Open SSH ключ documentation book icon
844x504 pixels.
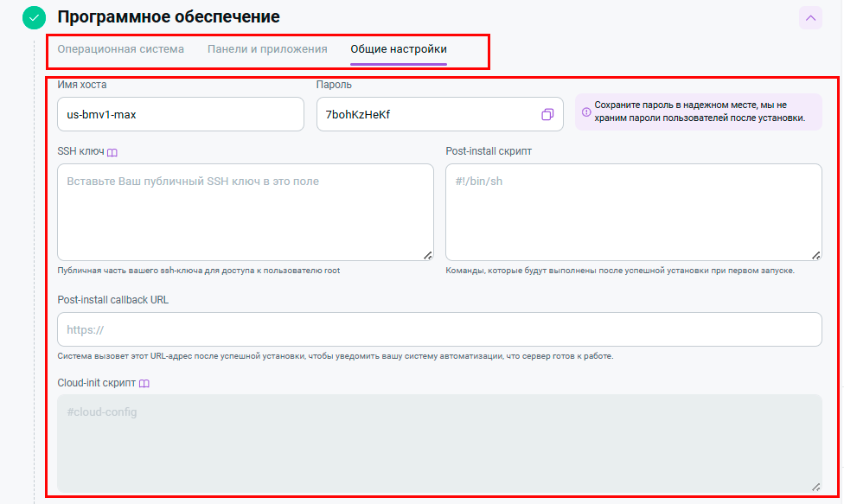click(x=112, y=152)
